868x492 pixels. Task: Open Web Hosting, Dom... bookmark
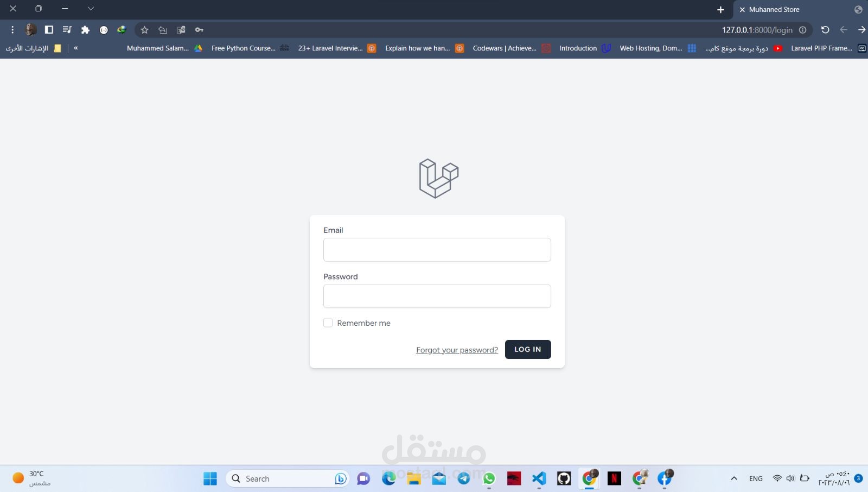pyautogui.click(x=658, y=48)
